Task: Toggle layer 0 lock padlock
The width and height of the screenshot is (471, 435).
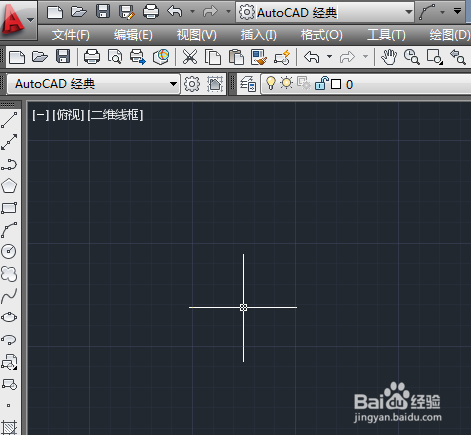Action: click(321, 83)
